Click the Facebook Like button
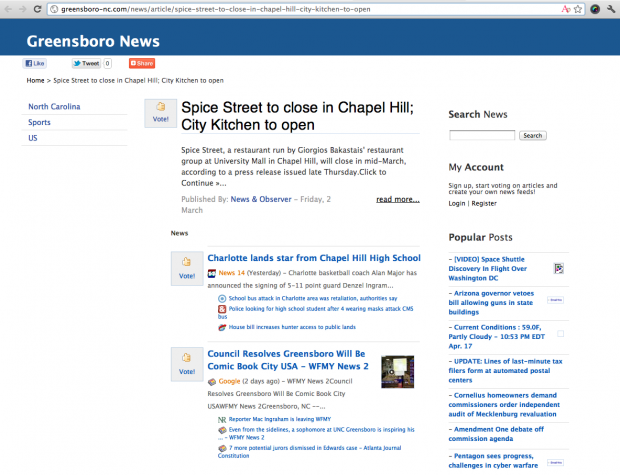Viewport: 620px width, 475px height. [x=35, y=63]
